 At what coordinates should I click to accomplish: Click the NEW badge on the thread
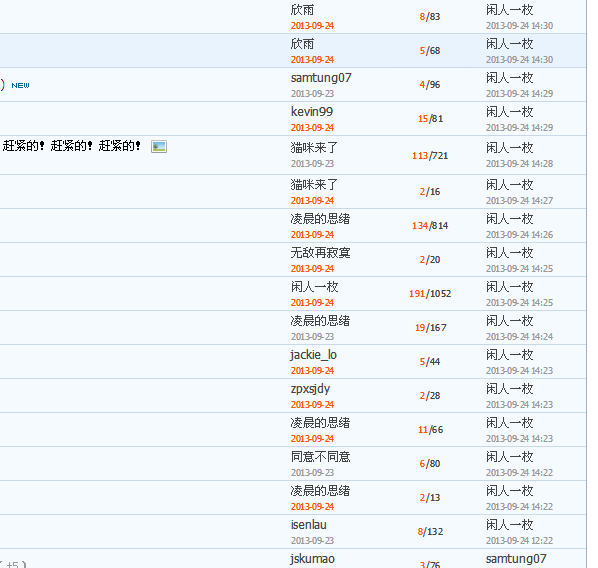pyautogui.click(x=20, y=85)
